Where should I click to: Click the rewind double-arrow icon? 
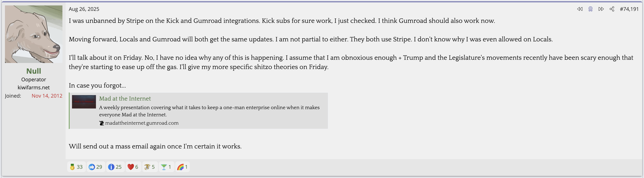tap(580, 9)
